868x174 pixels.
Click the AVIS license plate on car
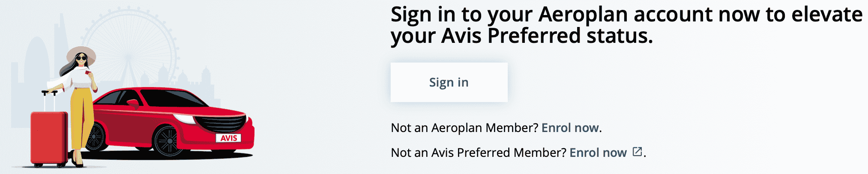pos(228,138)
